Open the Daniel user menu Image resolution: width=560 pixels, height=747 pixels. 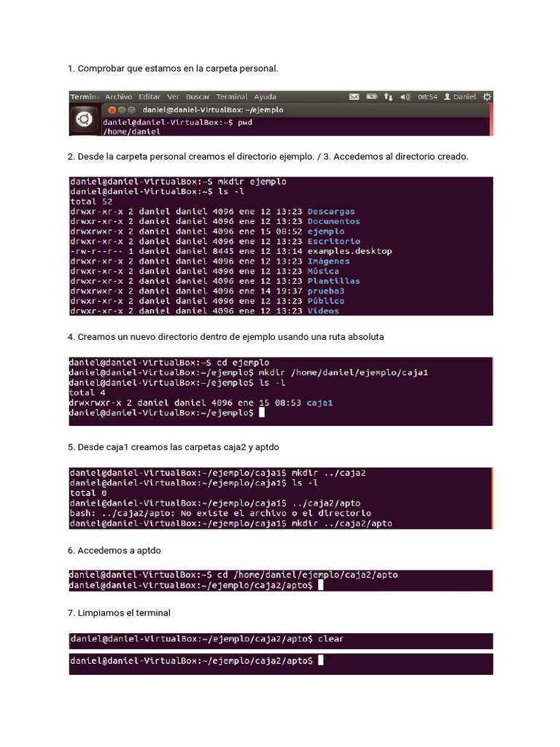(459, 97)
